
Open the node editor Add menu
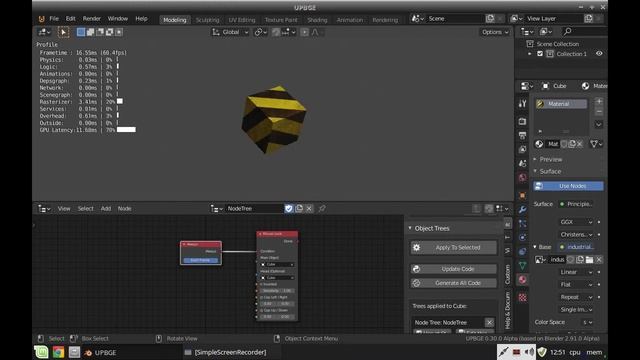(106, 209)
